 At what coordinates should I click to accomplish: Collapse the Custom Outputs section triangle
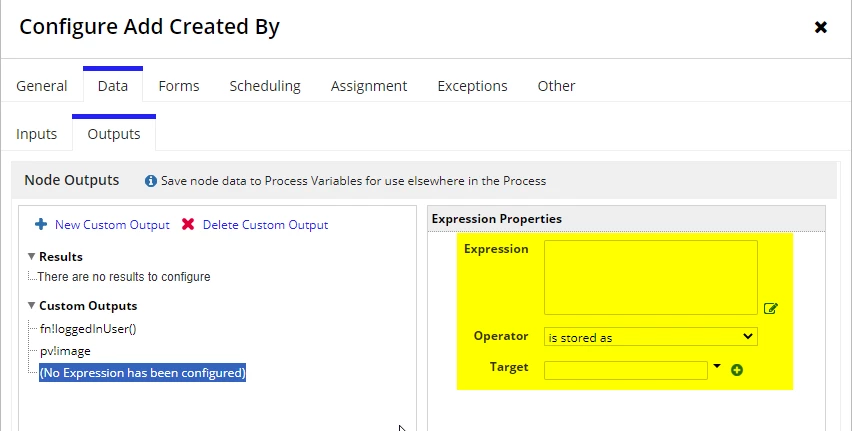32,305
